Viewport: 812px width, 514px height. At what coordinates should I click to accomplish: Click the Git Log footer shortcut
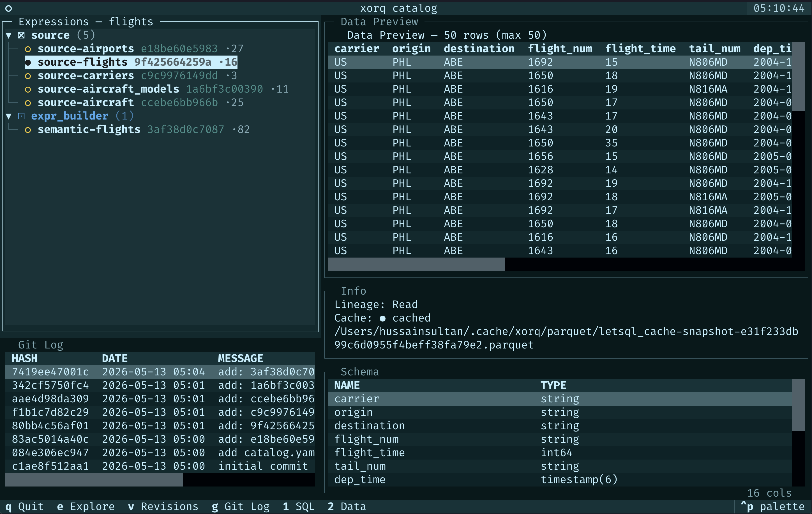(240, 507)
